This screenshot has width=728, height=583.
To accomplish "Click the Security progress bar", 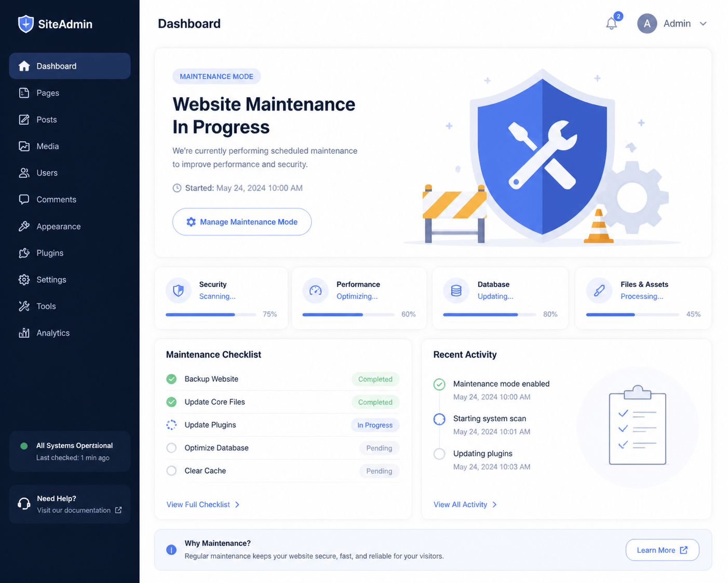I will pos(211,314).
